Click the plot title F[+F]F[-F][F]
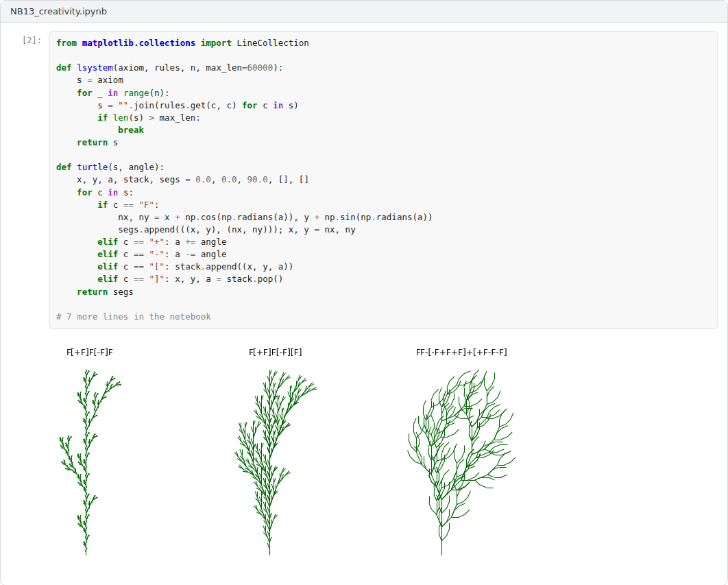 (x=276, y=353)
